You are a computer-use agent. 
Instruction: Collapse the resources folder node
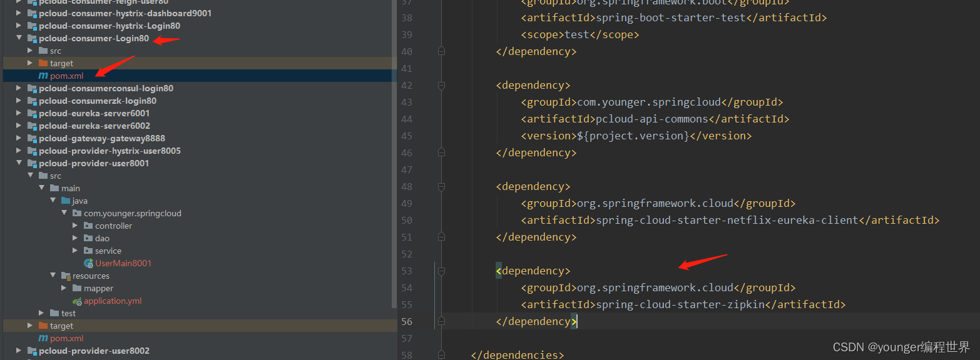click(53, 276)
